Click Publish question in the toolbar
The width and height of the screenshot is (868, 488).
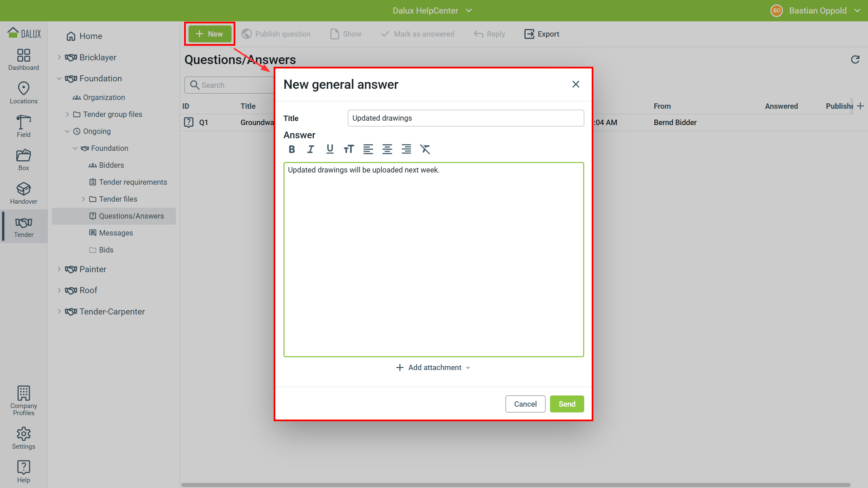tap(276, 34)
